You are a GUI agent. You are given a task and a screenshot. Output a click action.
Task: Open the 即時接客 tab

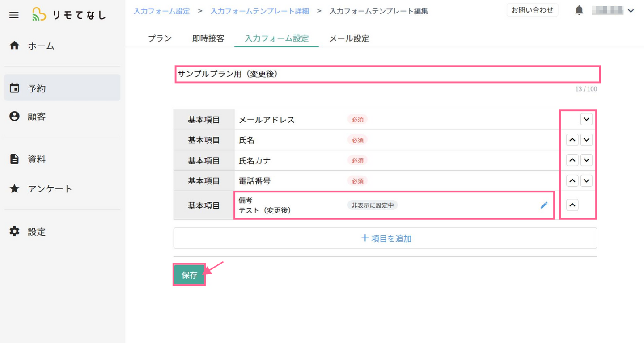tap(208, 38)
